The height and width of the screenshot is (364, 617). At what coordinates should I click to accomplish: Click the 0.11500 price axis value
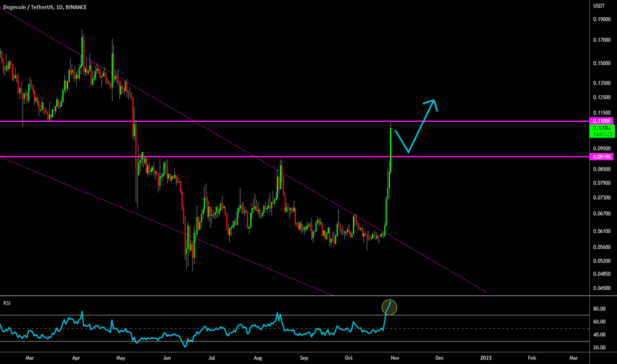(x=602, y=113)
